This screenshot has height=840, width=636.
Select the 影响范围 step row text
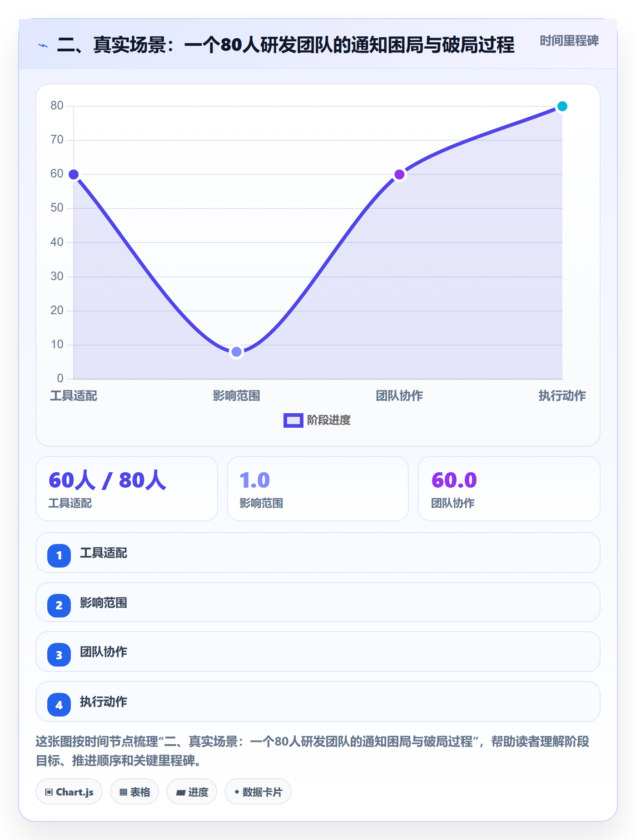pyautogui.click(x=104, y=603)
